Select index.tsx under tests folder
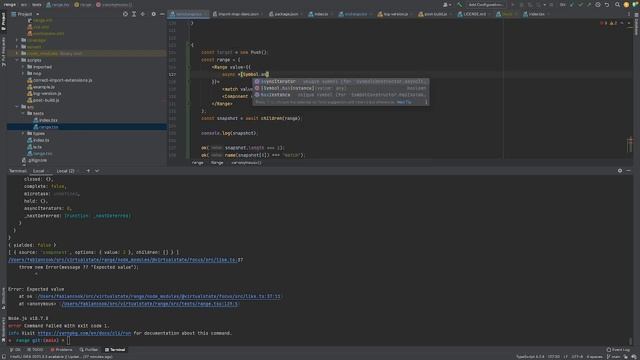The image size is (640, 360). pos(48,120)
